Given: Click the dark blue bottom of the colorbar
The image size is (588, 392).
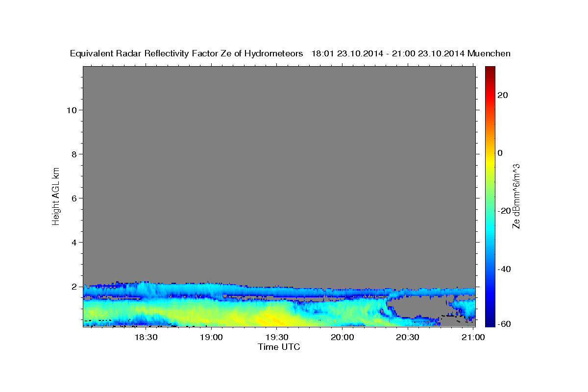Looking at the screenshot, I should pyautogui.click(x=490, y=321).
